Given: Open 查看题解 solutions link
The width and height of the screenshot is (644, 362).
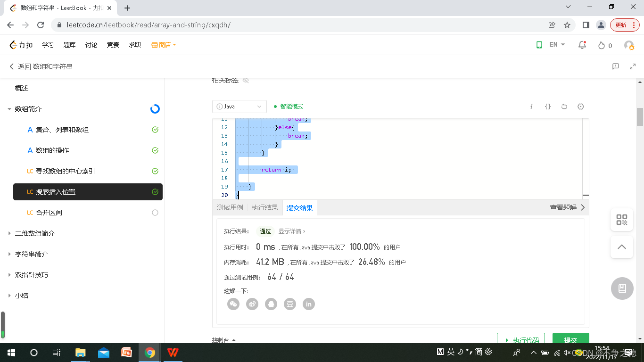Looking at the screenshot, I should tap(568, 207).
